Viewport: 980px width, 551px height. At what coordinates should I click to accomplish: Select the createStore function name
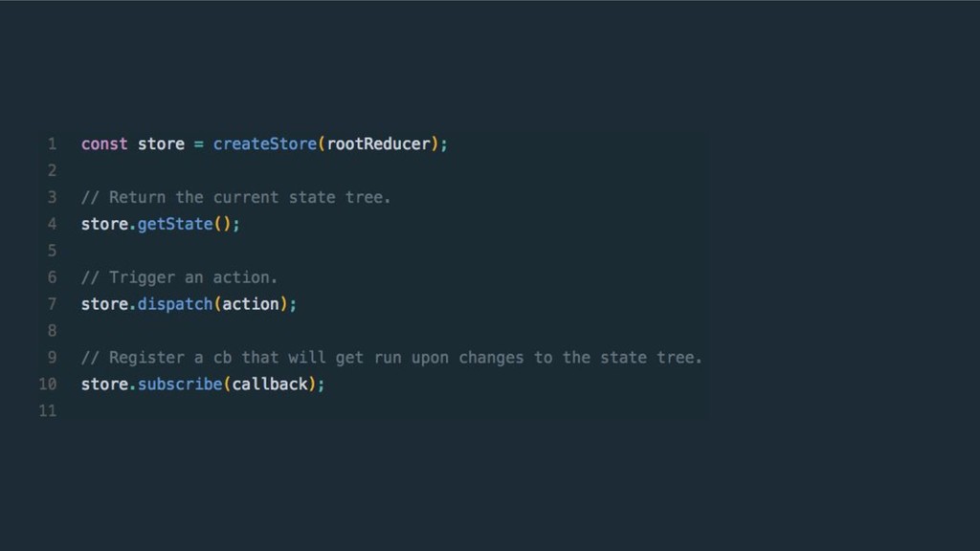point(265,144)
